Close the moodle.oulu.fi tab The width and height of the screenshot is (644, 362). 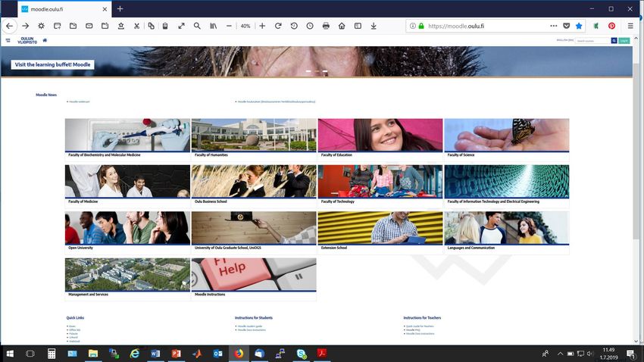pyautogui.click(x=105, y=9)
